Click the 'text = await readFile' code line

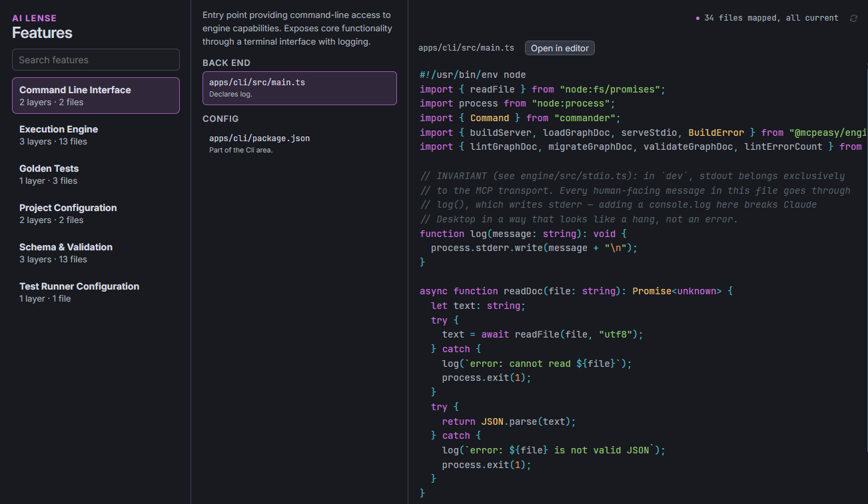pyautogui.click(x=542, y=334)
